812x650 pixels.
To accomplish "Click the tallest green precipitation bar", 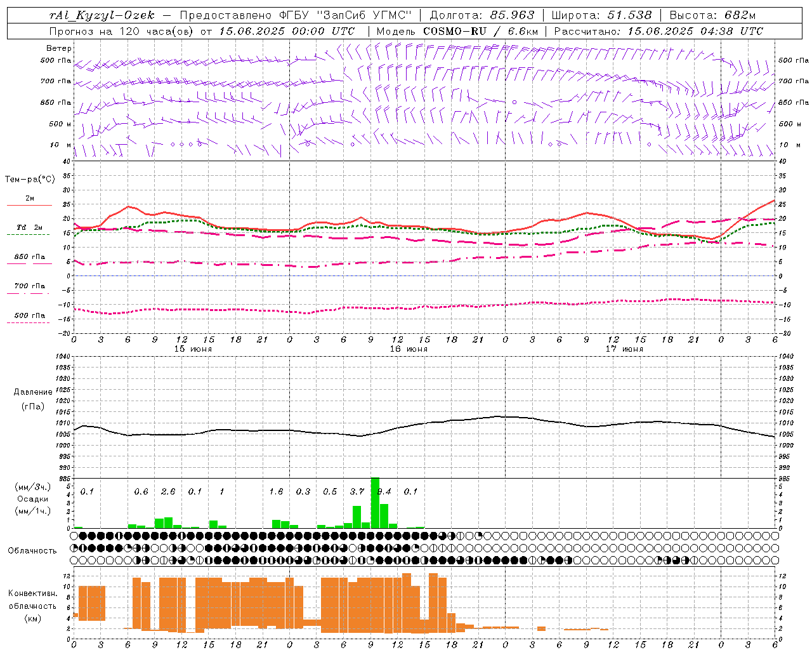I will (x=375, y=503).
